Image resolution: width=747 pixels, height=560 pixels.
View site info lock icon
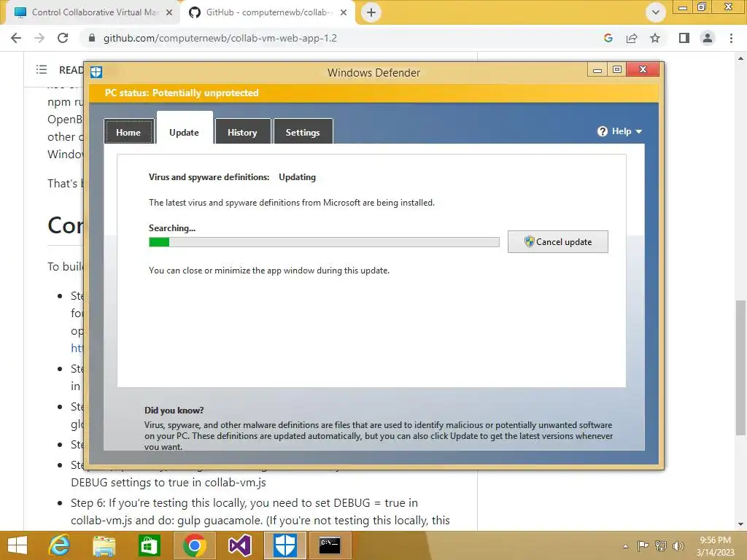click(92, 38)
